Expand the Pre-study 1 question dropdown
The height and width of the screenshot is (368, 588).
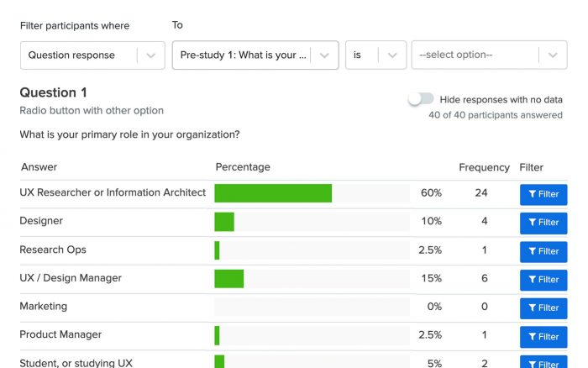255,55
